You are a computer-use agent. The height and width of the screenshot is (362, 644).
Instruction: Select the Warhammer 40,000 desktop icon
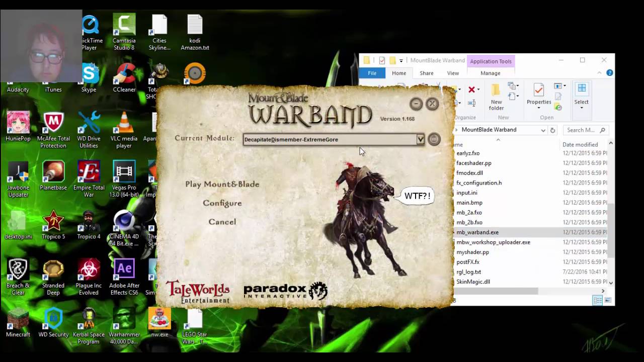(x=124, y=326)
